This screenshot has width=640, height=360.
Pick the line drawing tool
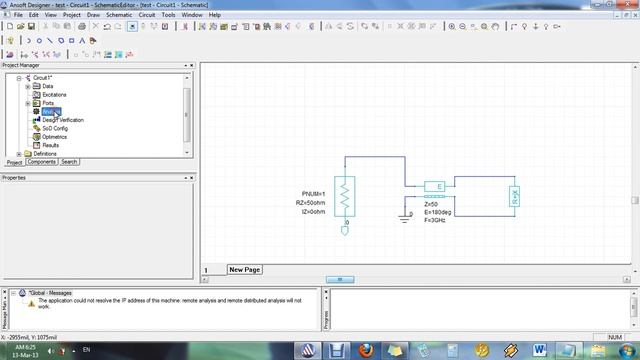coord(50,41)
